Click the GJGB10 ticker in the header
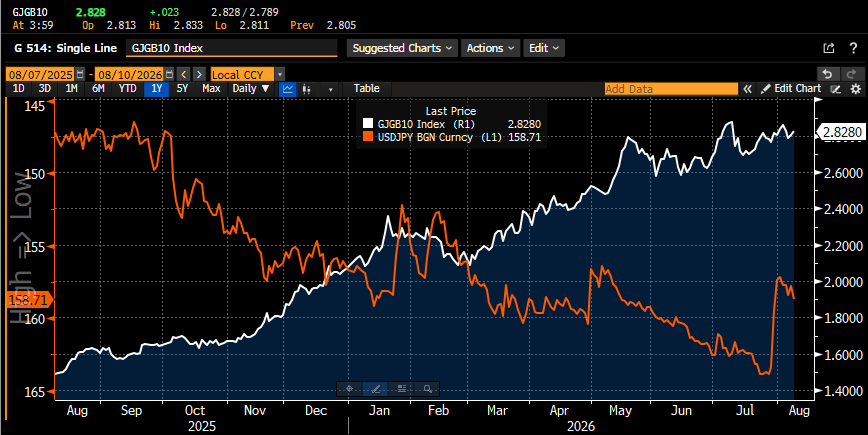868x435 pixels. [x=29, y=12]
